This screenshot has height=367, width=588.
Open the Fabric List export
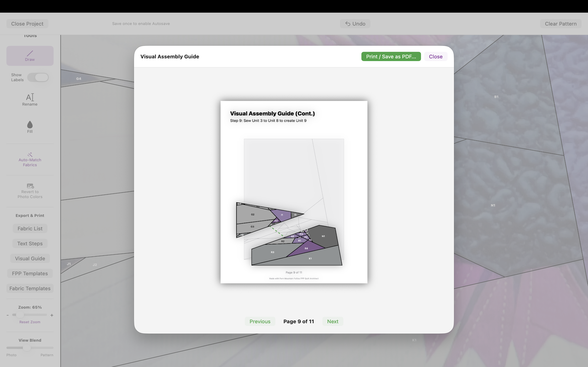[x=30, y=228]
